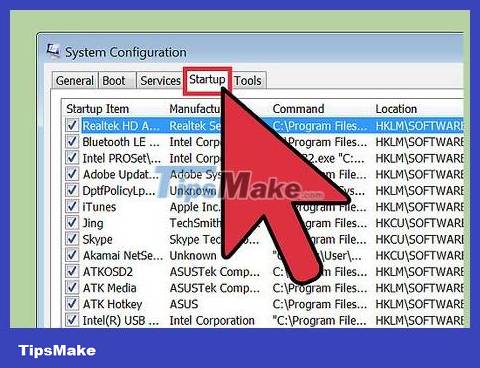Click the command cell of ATK Hotkey row
Image resolution: width=480 pixels, height=368 pixels.
(320, 304)
